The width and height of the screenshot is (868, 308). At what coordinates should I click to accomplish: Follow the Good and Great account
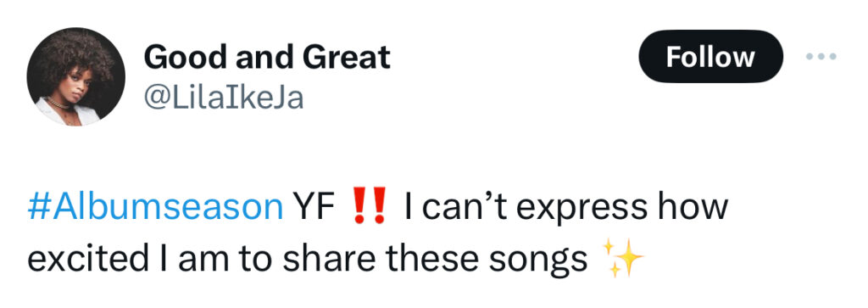pyautogui.click(x=711, y=57)
